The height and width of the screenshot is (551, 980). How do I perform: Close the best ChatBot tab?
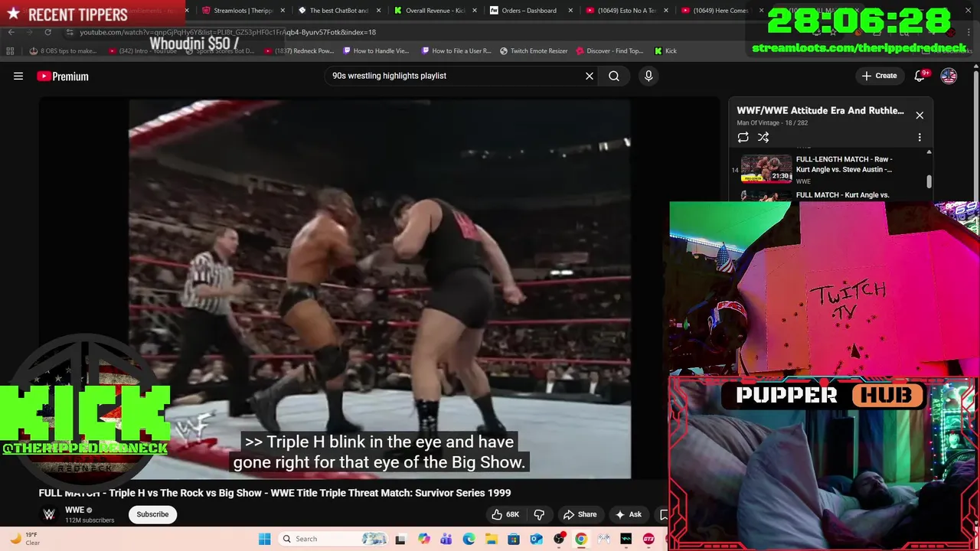pos(379,11)
